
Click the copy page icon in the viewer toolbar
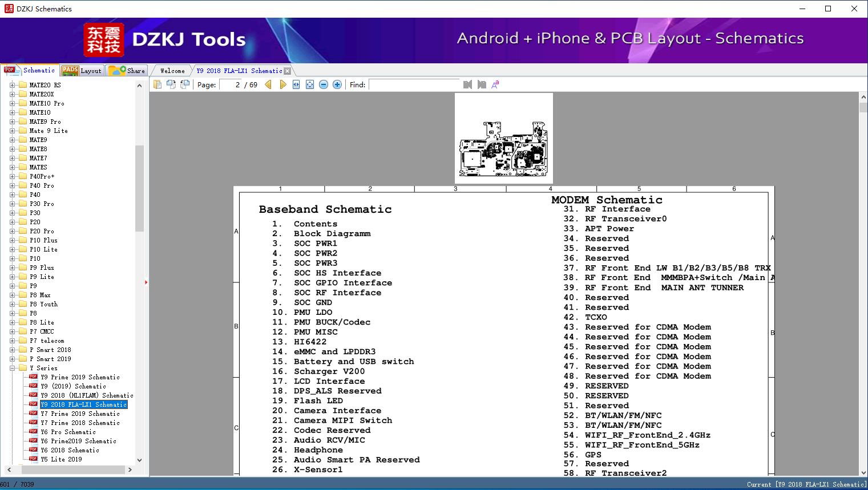[x=158, y=84]
